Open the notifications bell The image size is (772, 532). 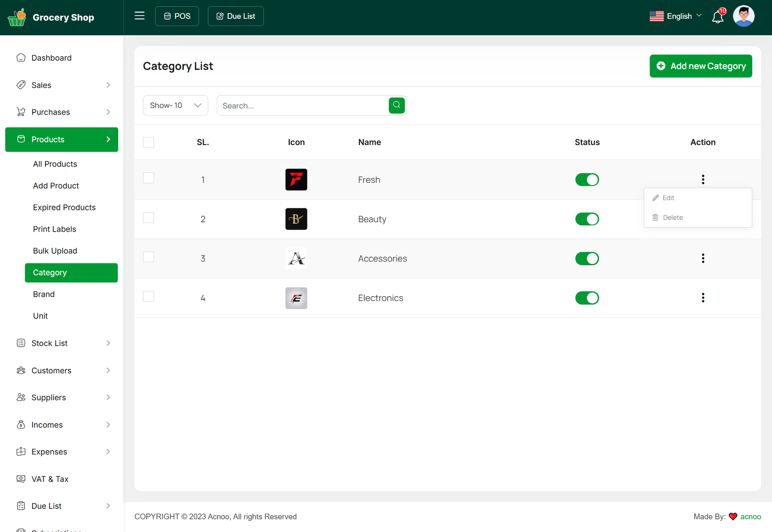point(717,17)
